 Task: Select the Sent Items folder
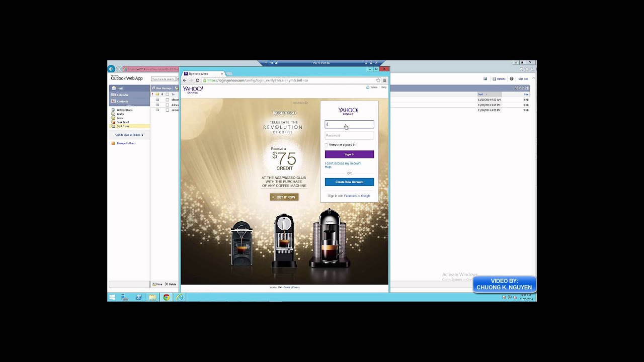(x=129, y=126)
